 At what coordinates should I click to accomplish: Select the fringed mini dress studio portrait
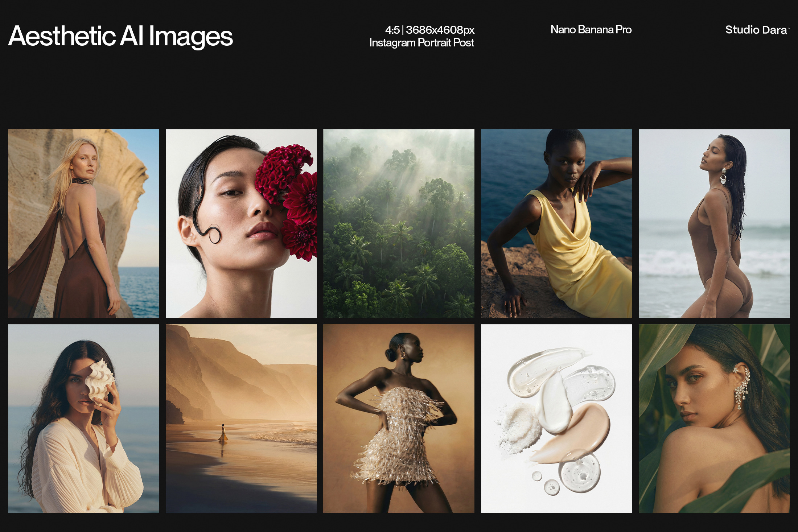coord(399,418)
